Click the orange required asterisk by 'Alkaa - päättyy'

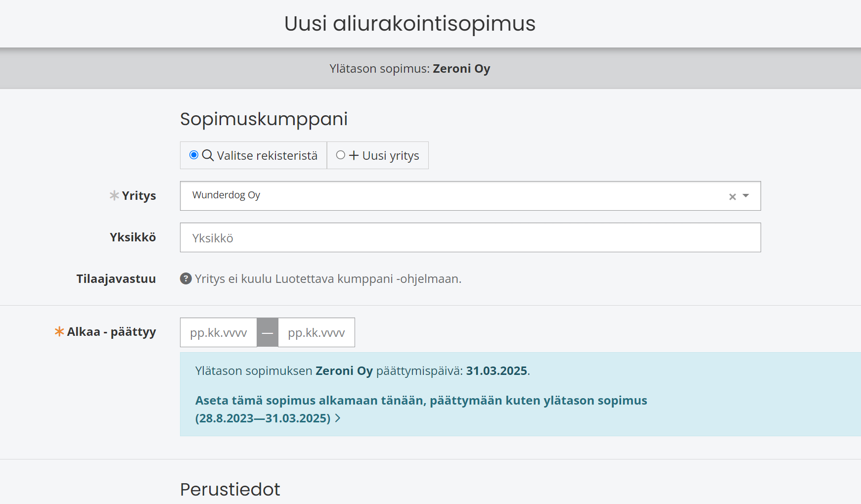(59, 331)
